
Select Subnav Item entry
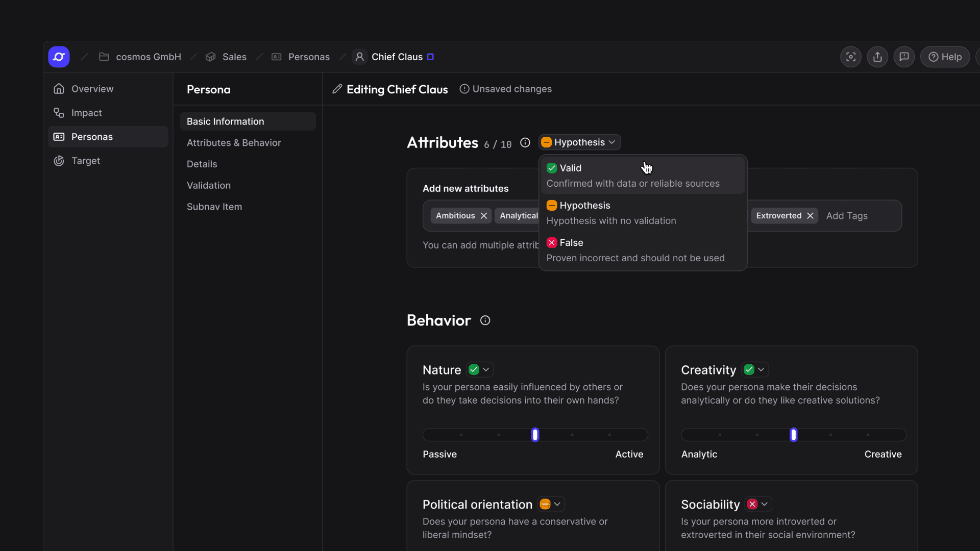(248, 207)
